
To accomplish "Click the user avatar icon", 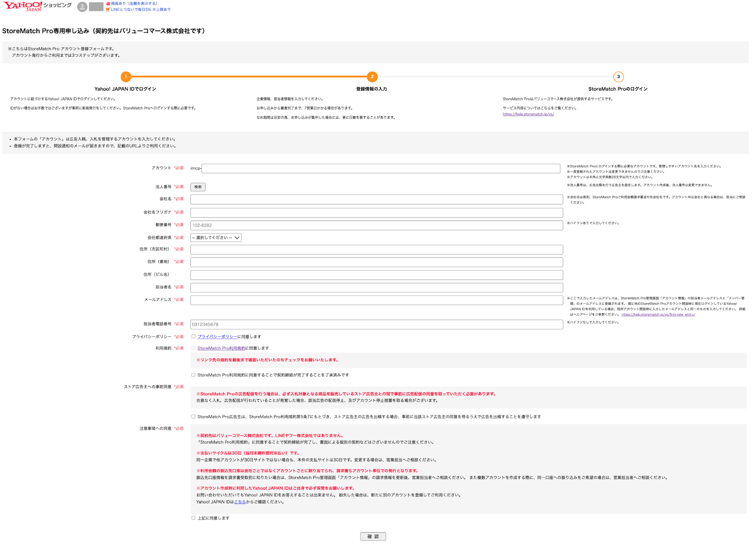I will pos(82,7).
